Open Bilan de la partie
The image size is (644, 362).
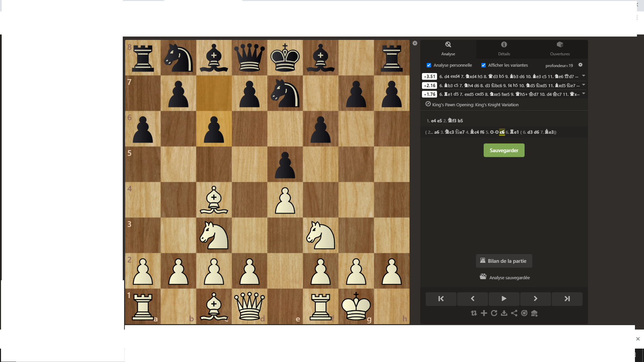point(504,261)
